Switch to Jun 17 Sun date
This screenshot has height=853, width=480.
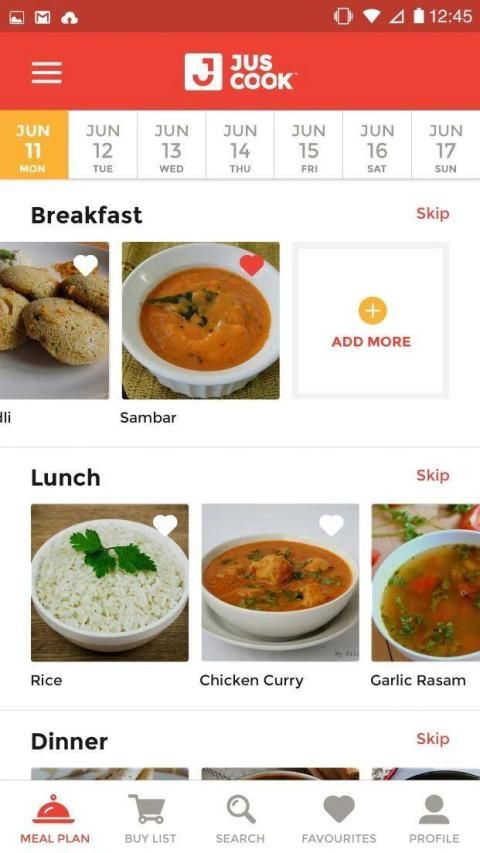pos(446,145)
